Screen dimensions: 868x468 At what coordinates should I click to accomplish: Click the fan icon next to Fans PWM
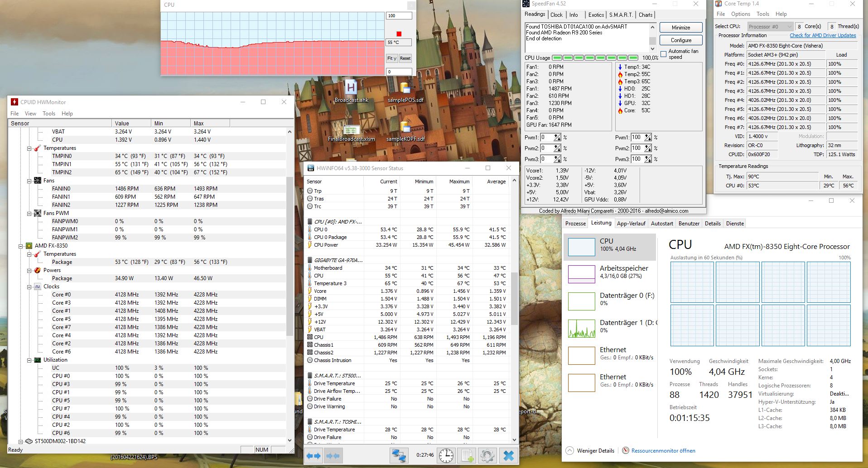click(x=38, y=213)
